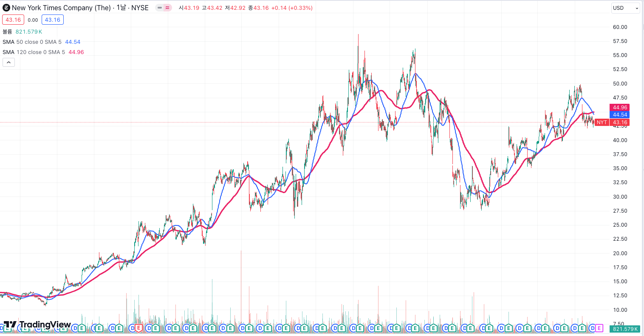Click the red earnings E marker on timeline
The width and height of the screenshot is (644, 336).
click(x=138, y=328)
